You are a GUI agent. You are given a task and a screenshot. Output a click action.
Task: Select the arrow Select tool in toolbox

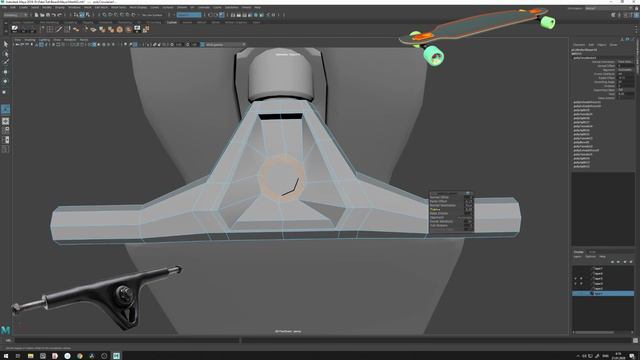(x=5, y=44)
